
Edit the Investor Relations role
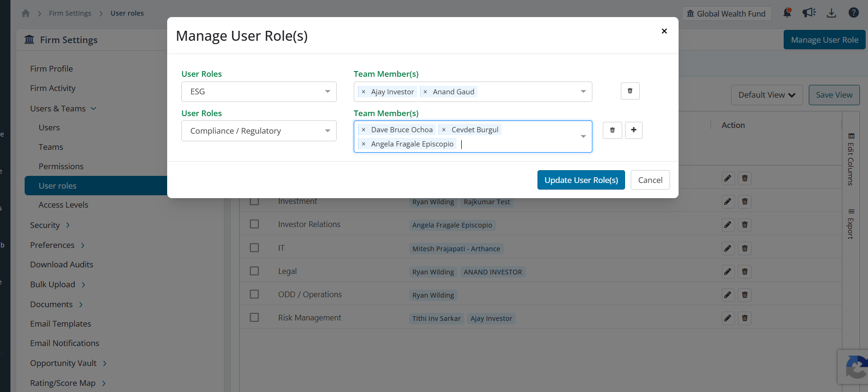[728, 225]
